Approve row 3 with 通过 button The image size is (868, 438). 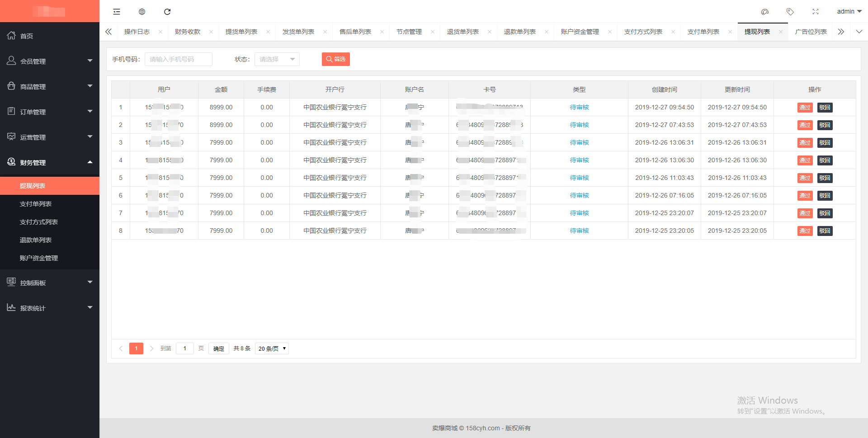(x=805, y=143)
